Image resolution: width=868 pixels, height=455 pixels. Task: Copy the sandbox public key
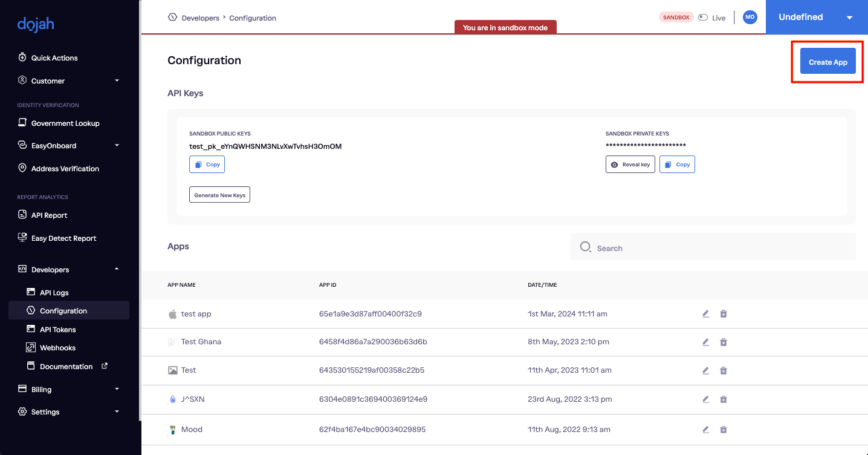click(x=207, y=165)
